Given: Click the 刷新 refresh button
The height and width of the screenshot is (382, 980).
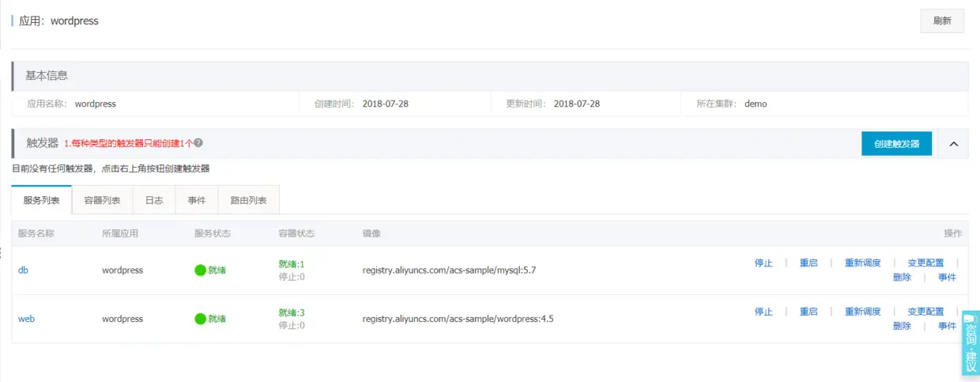Looking at the screenshot, I should pyautogui.click(x=942, y=21).
